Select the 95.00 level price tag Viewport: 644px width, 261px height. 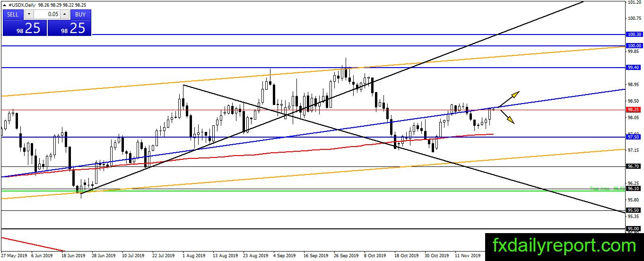click(x=633, y=228)
